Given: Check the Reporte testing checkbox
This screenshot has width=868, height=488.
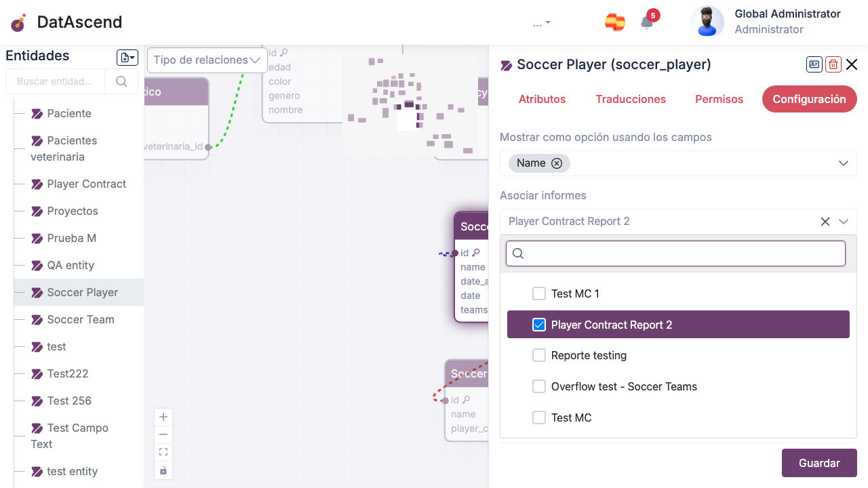Looking at the screenshot, I should pyautogui.click(x=539, y=355).
